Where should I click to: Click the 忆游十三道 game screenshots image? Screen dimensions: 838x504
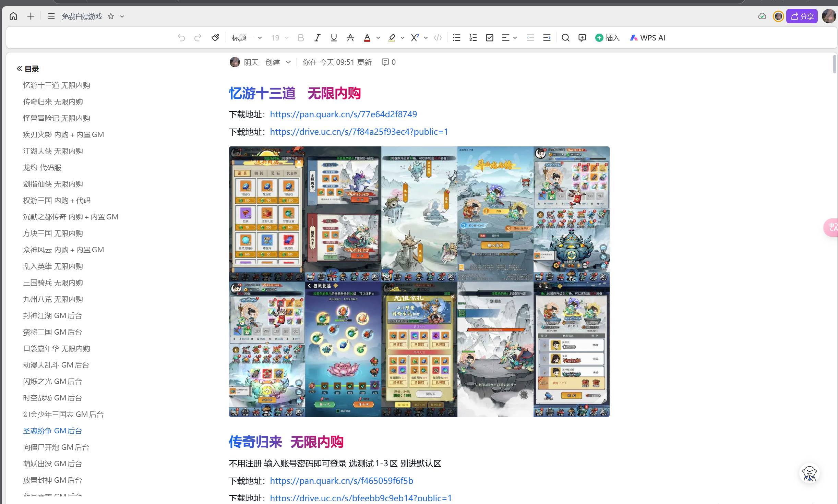[419, 281]
